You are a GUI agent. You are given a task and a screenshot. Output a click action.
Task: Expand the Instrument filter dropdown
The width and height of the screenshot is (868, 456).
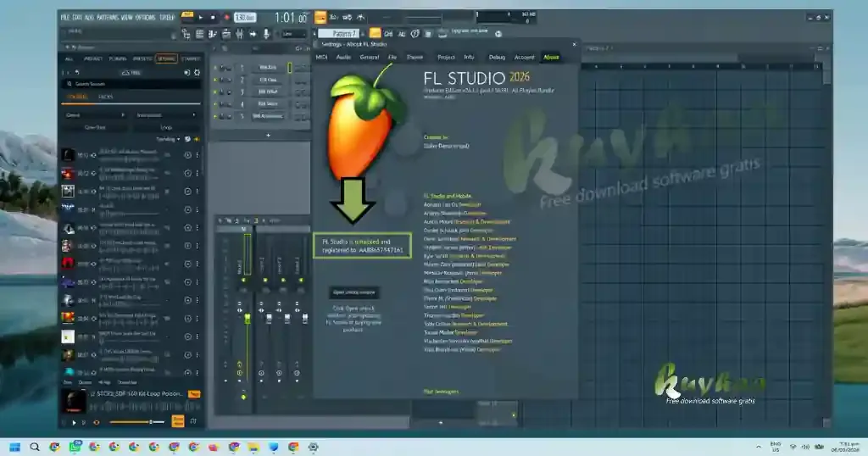[x=165, y=115]
